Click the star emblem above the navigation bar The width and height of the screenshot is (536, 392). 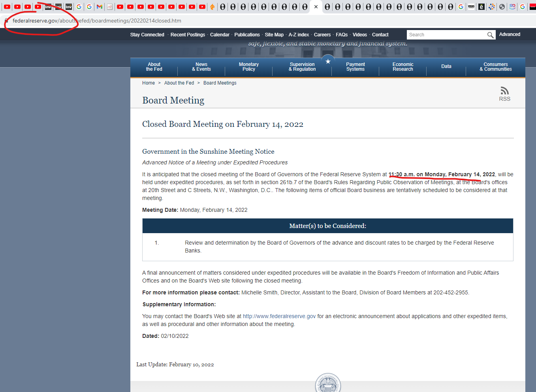[328, 62]
